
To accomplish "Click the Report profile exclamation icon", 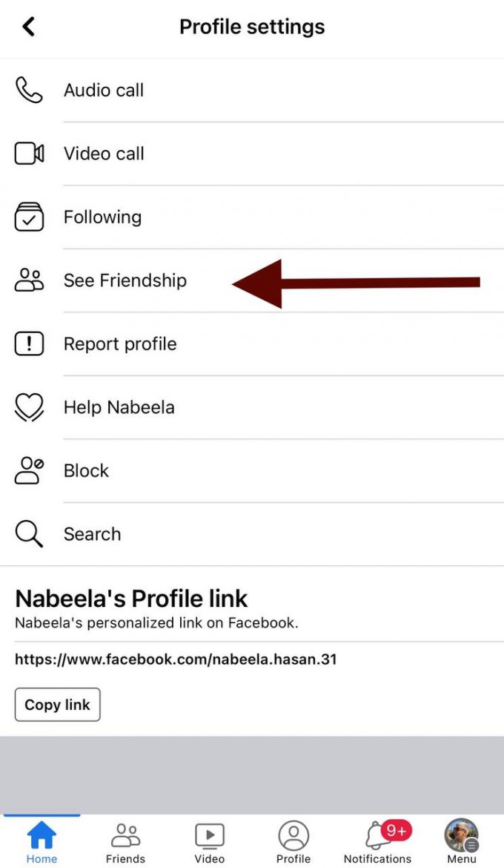I will point(29,343).
